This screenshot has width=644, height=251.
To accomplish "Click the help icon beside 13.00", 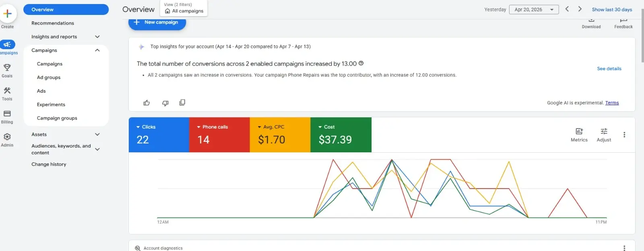I will (x=361, y=63).
